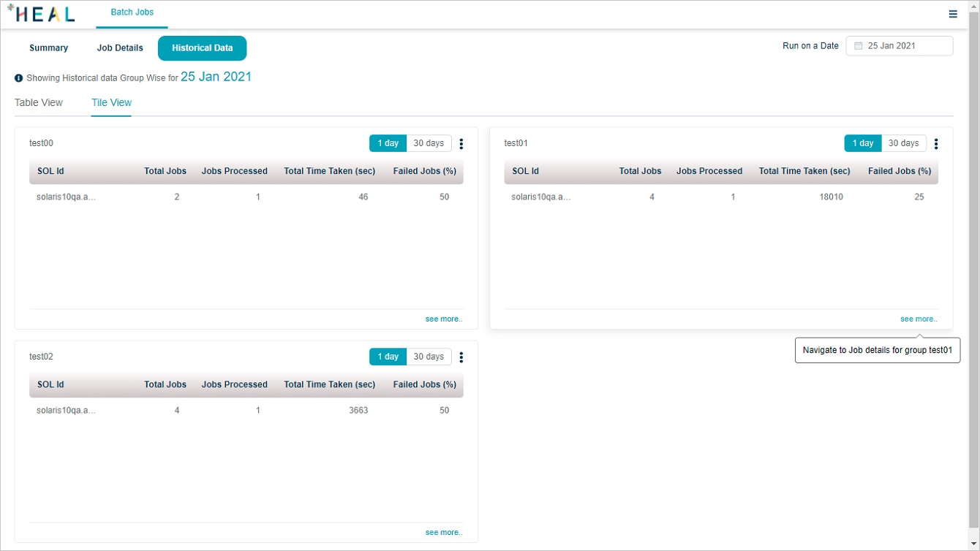Click tooltip Navigate to Job details for test01

878,351
